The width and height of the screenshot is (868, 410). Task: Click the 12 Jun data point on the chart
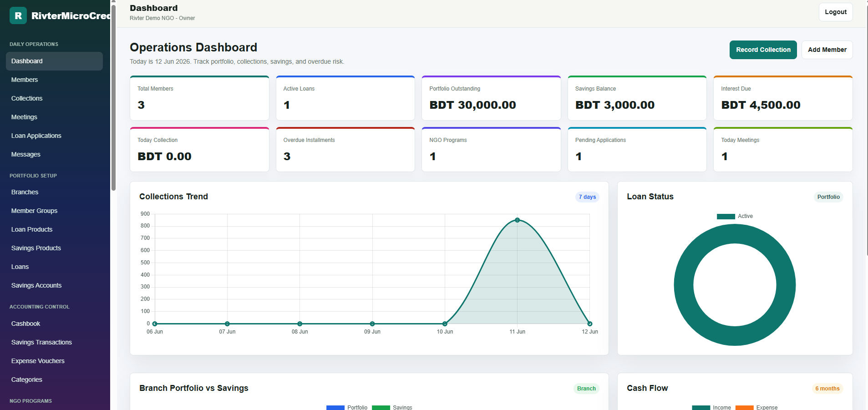click(x=590, y=324)
